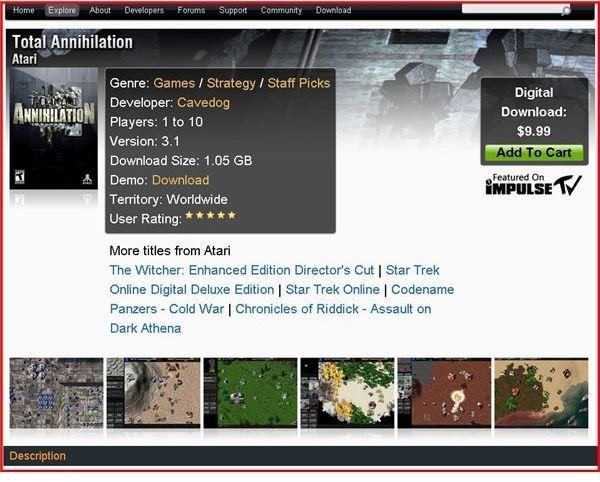View the first gray base screenshot

coord(56,393)
